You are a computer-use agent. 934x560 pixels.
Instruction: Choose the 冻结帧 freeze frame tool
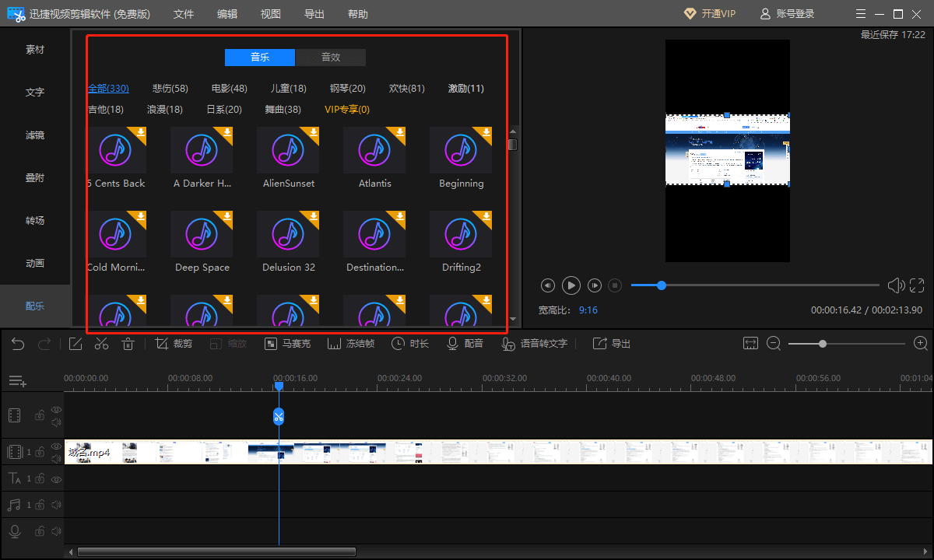(351, 344)
